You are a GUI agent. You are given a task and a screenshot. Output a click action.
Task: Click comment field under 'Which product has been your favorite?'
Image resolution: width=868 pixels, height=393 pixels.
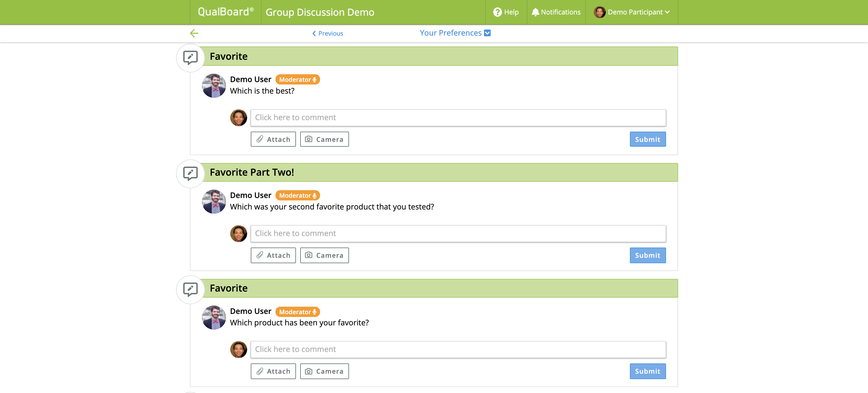[458, 350]
